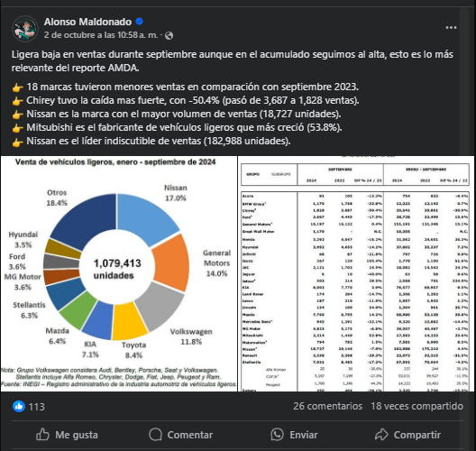
Task: Click the public globe audience icon
Action: click(x=169, y=35)
